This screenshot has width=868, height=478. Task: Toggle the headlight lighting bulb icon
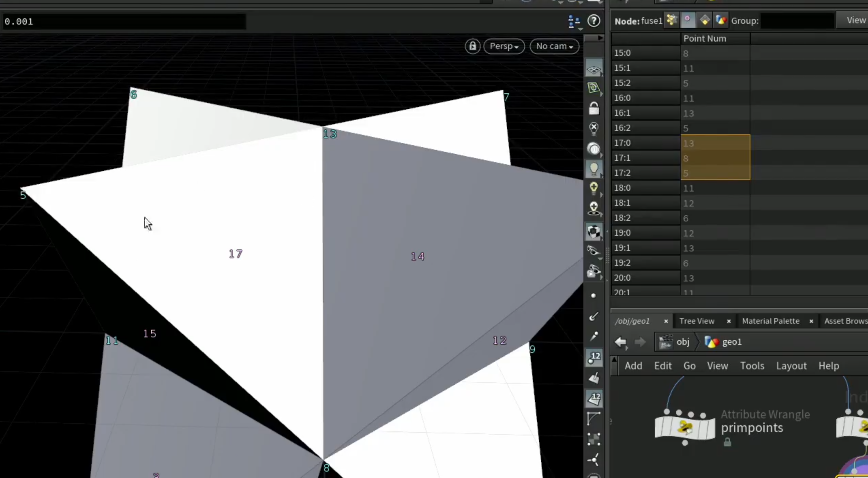pos(594,169)
